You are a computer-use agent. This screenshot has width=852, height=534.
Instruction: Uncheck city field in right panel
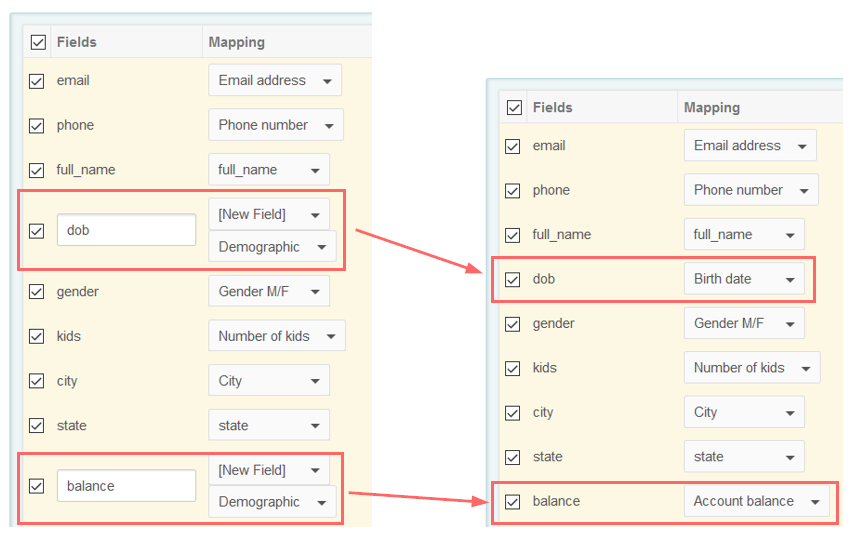click(512, 413)
